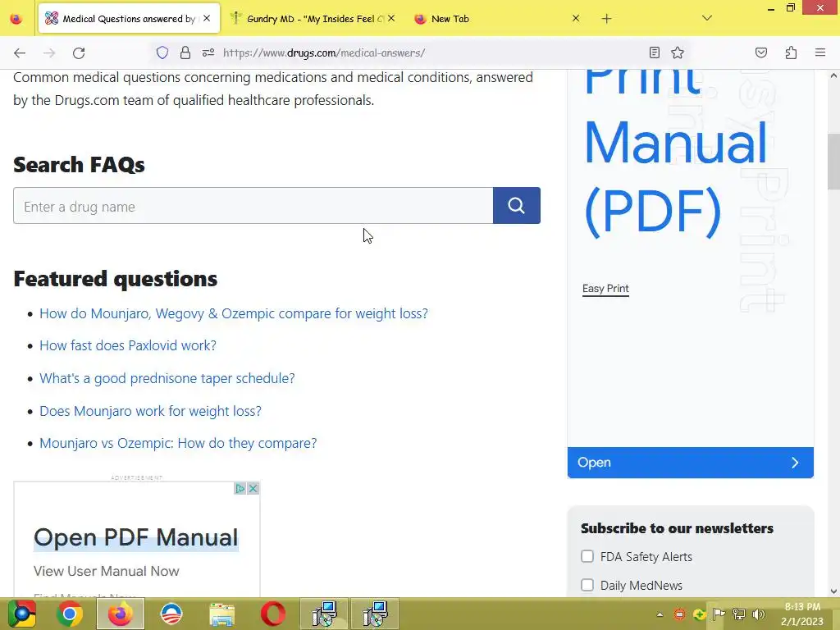
Task: Click the red circular tray icon
Action: click(x=679, y=614)
